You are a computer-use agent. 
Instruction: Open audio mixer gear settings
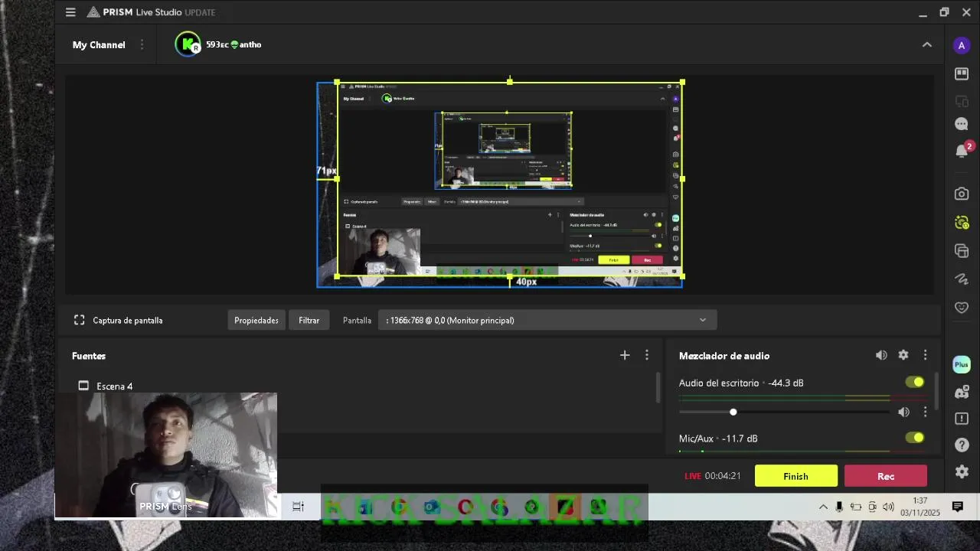903,355
